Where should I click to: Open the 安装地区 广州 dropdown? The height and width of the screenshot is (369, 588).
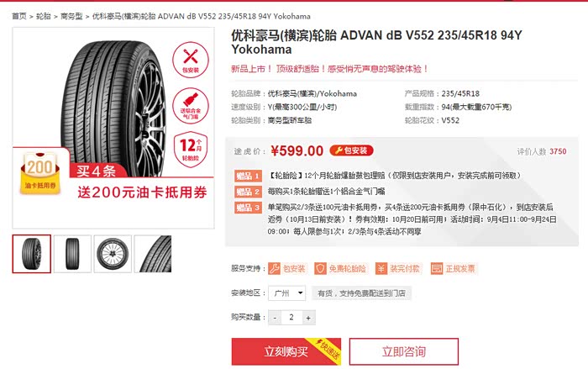(287, 293)
